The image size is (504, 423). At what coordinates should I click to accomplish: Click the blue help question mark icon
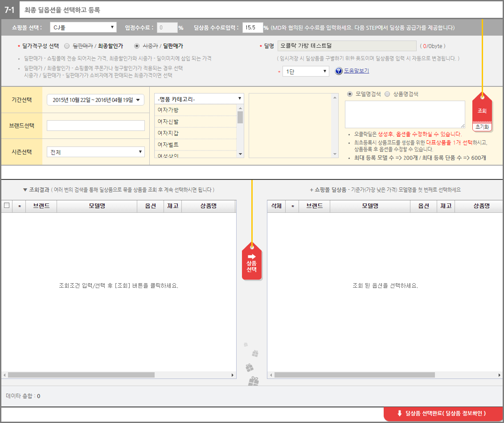338,71
